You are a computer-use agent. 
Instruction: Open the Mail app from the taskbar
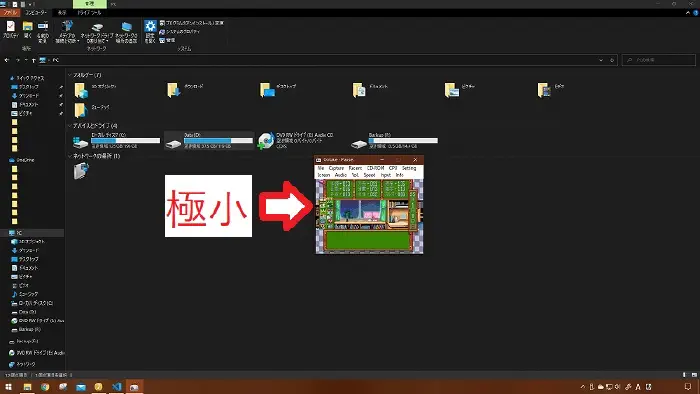coord(81,386)
